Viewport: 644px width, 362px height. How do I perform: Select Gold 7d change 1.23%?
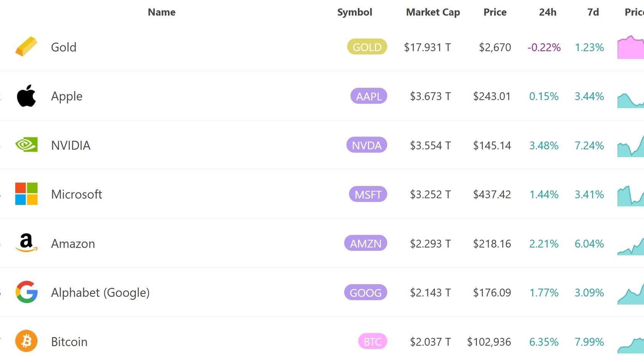[589, 47]
